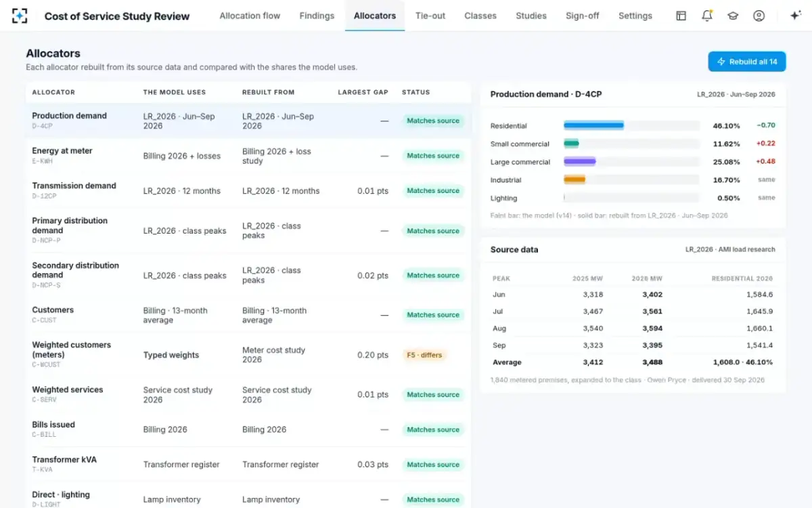This screenshot has height=508, width=812.
Task: Go to the Findings tab
Action: 317,16
